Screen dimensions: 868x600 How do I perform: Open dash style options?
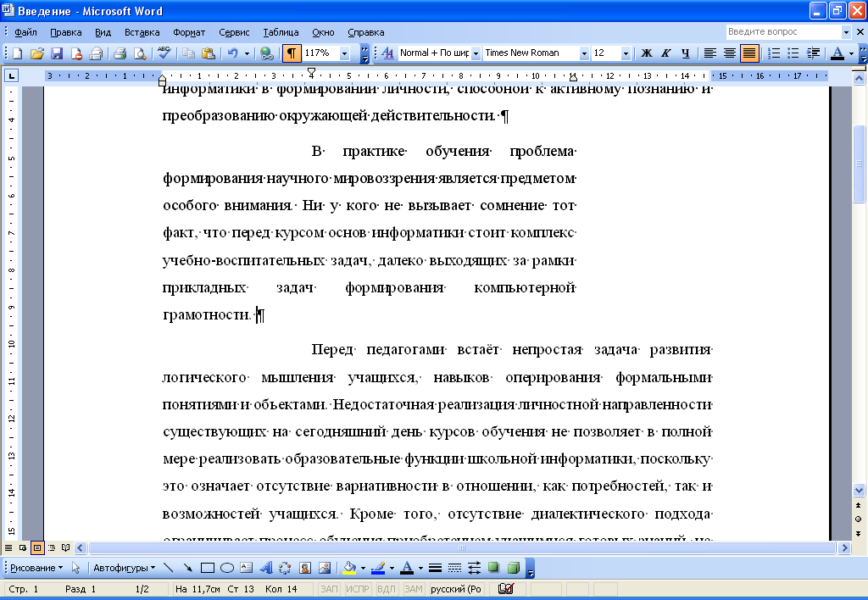[x=454, y=567]
